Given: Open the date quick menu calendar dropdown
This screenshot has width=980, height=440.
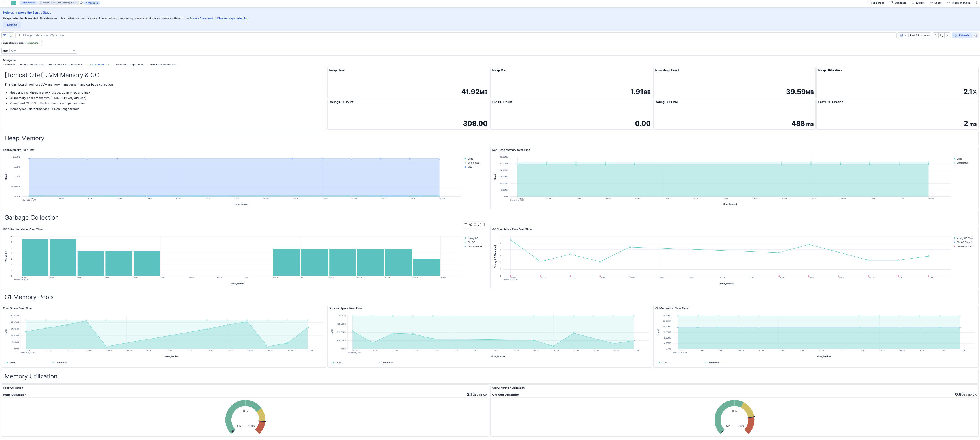Looking at the screenshot, I should 903,35.
